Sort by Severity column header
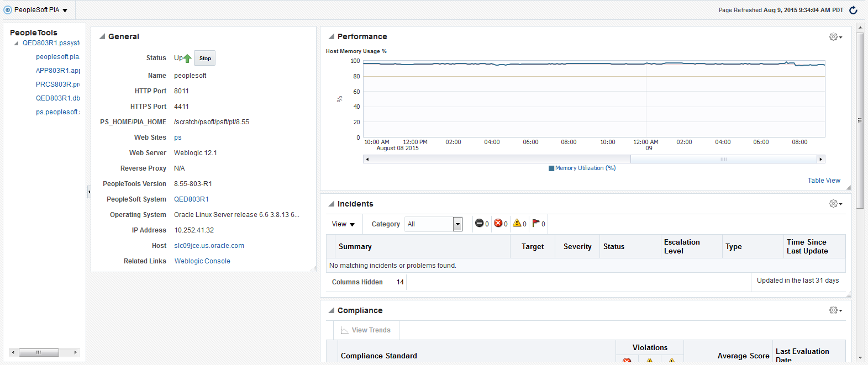 click(577, 246)
